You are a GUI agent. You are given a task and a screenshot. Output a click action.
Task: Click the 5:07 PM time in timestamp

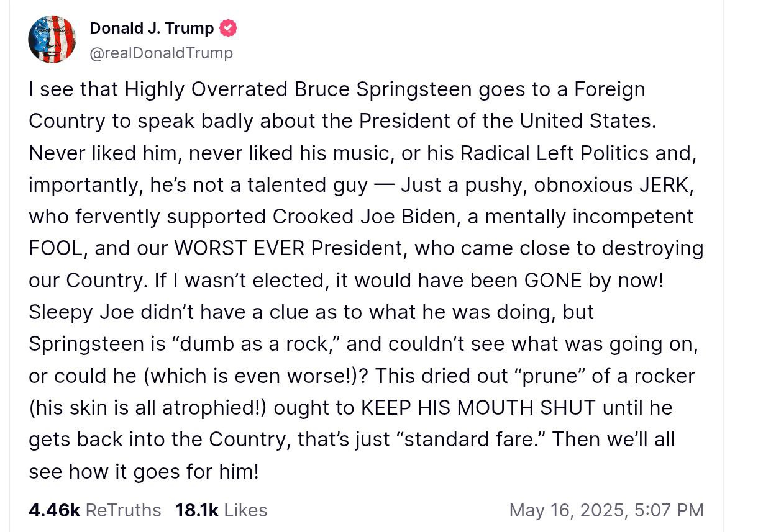click(x=669, y=510)
